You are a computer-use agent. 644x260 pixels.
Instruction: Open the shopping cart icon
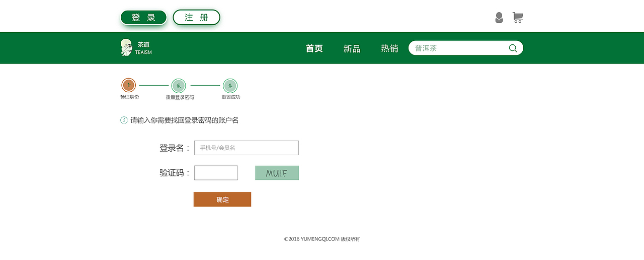point(518,18)
